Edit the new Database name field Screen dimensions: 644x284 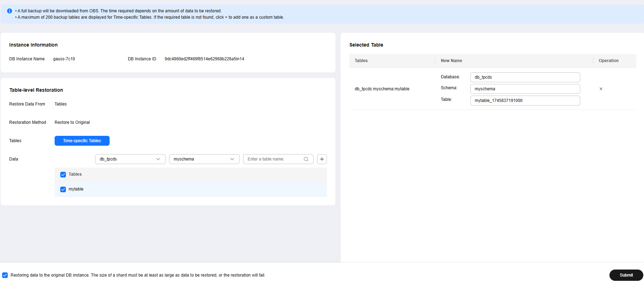pos(525,77)
